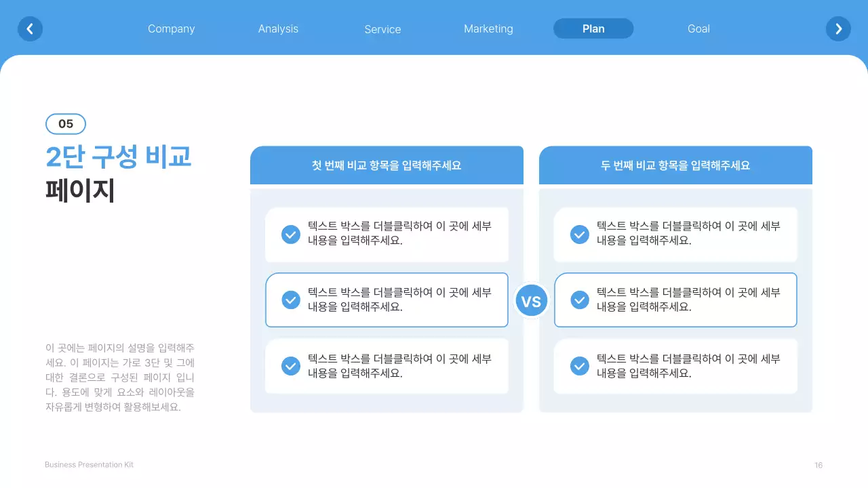Select the Service navigation item
The image size is (868, 488).
382,29
